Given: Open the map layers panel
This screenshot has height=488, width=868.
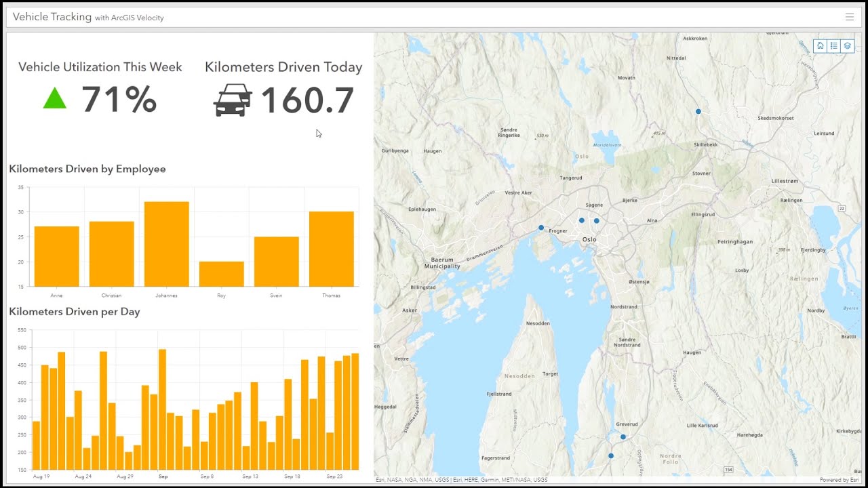Looking at the screenshot, I should coord(848,46).
